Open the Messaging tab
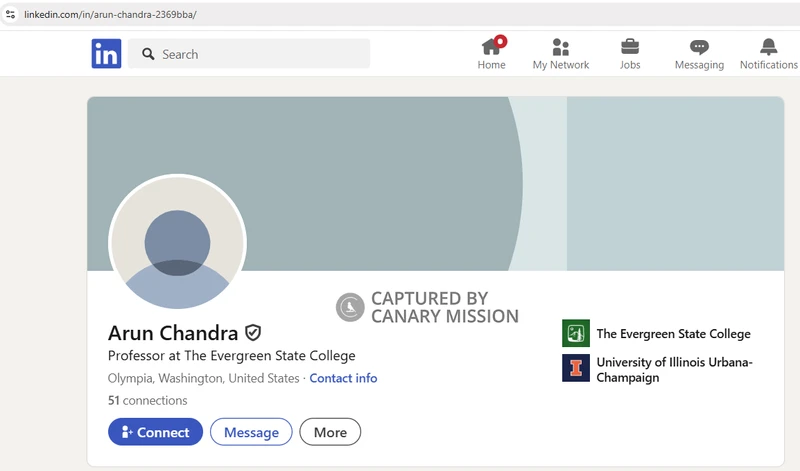 coord(699,54)
